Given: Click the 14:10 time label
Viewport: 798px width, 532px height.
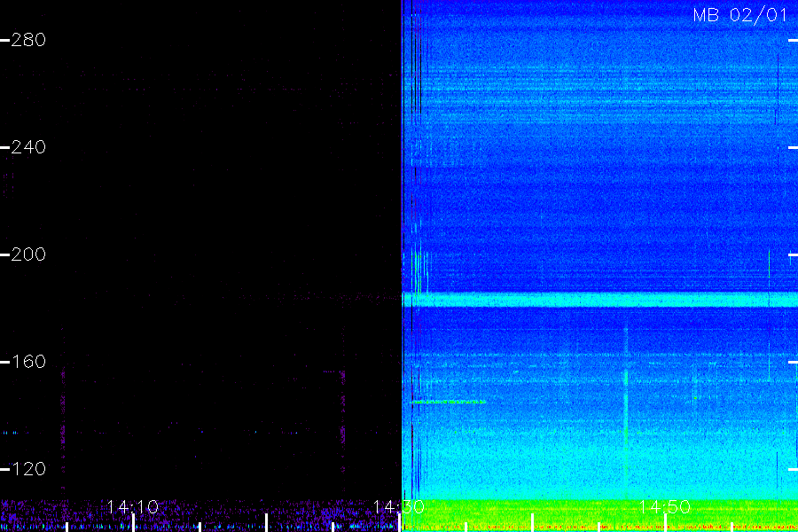Looking at the screenshot, I should click(x=133, y=507).
